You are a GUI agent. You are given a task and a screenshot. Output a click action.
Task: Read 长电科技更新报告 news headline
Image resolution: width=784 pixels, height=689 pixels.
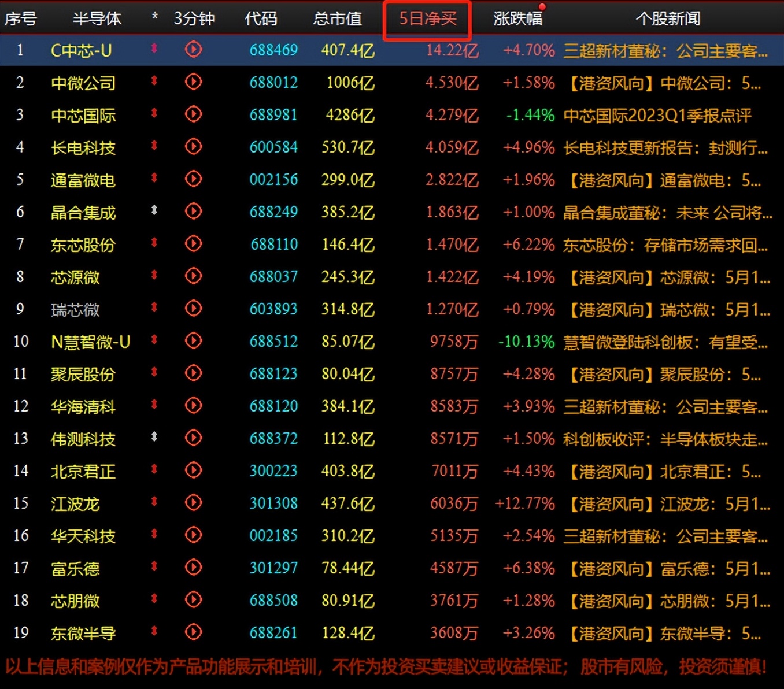666,148
